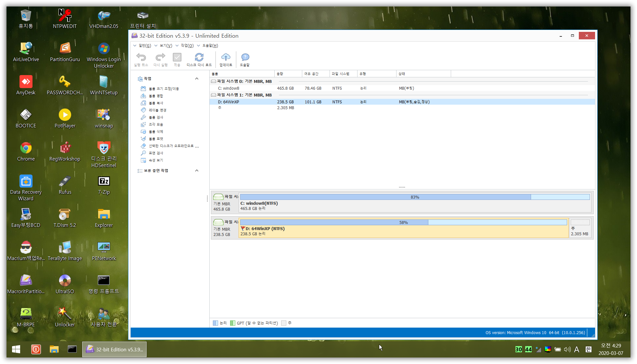Choose 볼륨 삭제 delete volume
637x364 pixels.
(156, 132)
